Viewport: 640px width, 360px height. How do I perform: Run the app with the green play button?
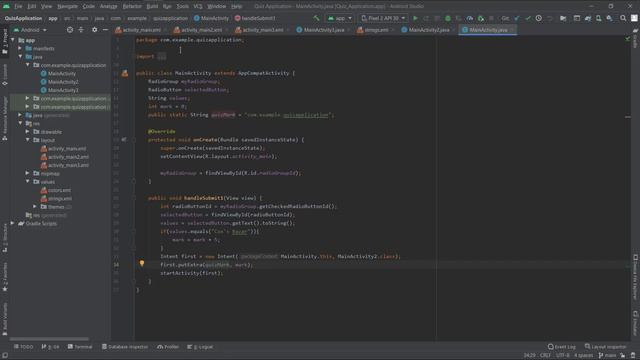415,18
